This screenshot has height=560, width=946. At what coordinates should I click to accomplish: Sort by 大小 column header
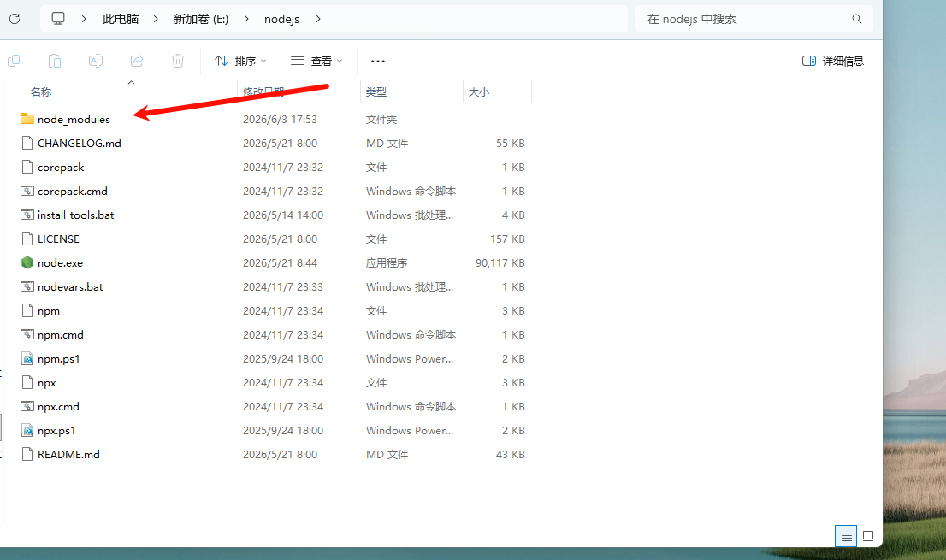(478, 91)
